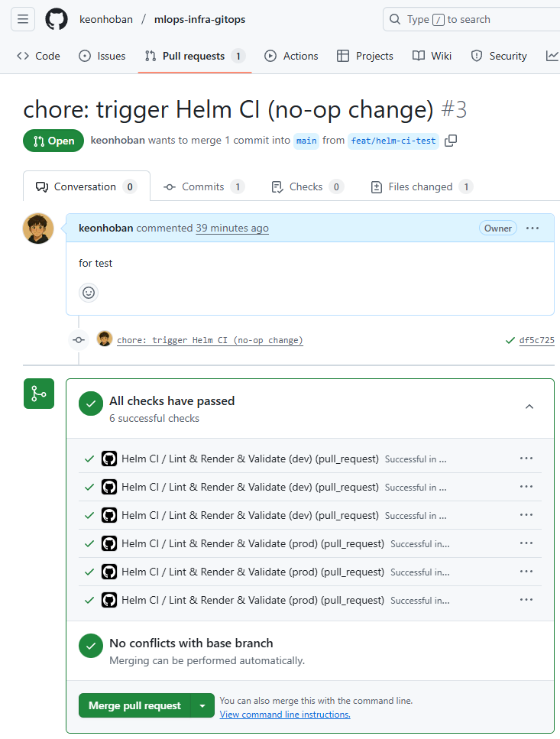560x739 pixels.
Task: Open options for the first Helm CI check
Action: (526, 459)
